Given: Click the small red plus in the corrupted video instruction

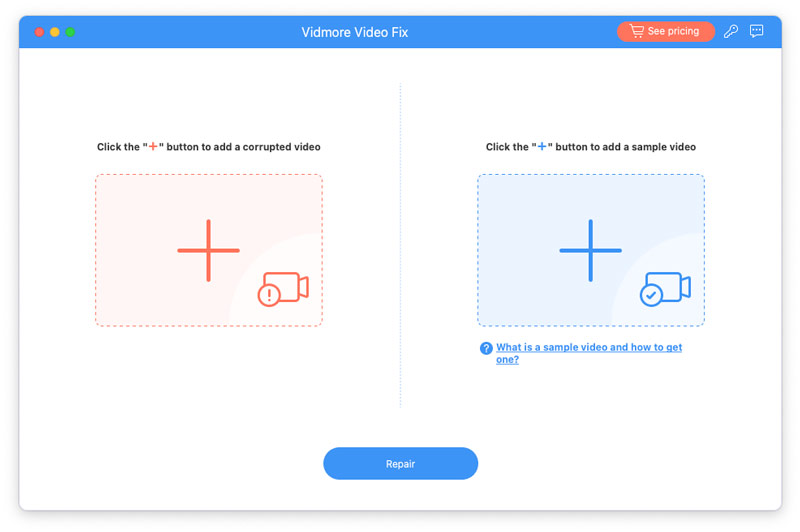Looking at the screenshot, I should (153, 146).
